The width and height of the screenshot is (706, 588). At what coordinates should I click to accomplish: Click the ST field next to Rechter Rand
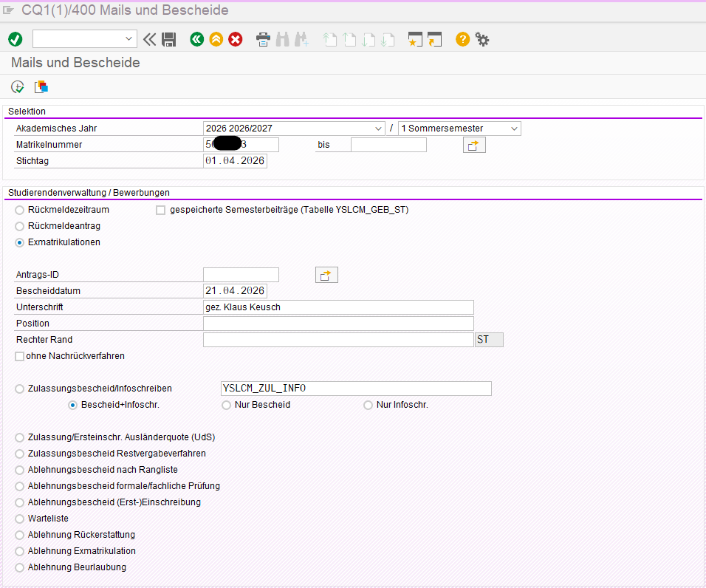[489, 340]
